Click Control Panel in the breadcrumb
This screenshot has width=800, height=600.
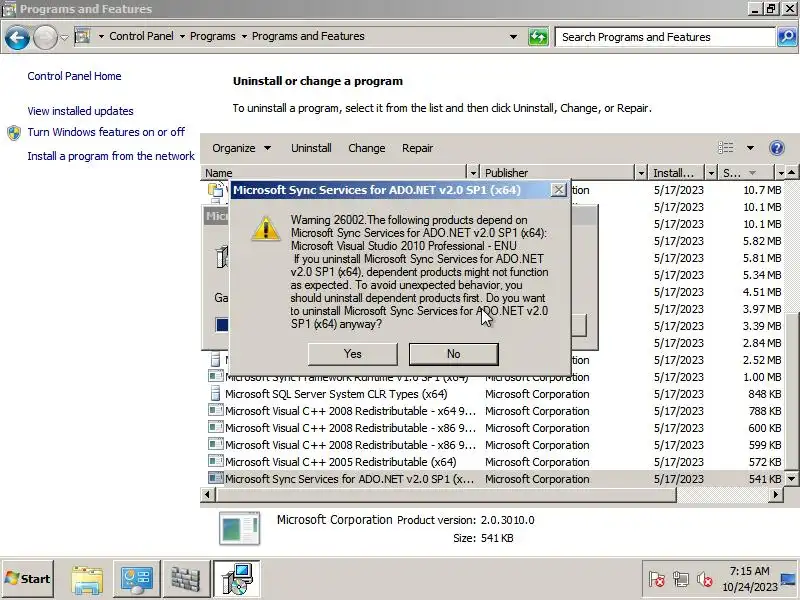[x=141, y=36]
